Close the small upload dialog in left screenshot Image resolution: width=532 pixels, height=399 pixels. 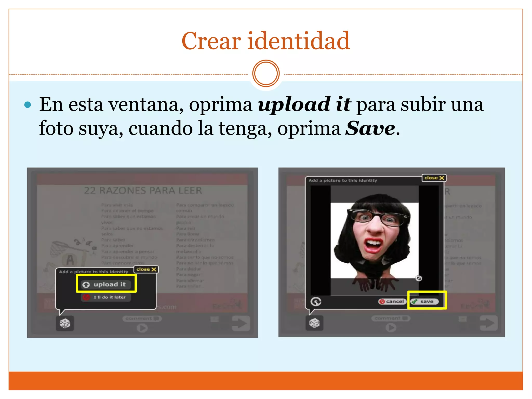146,269
